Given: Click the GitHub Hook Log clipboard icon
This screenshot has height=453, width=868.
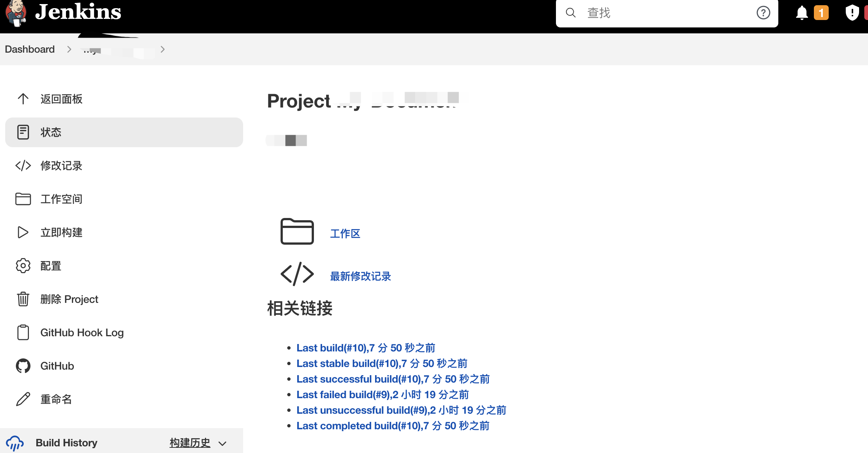Looking at the screenshot, I should coord(23,333).
